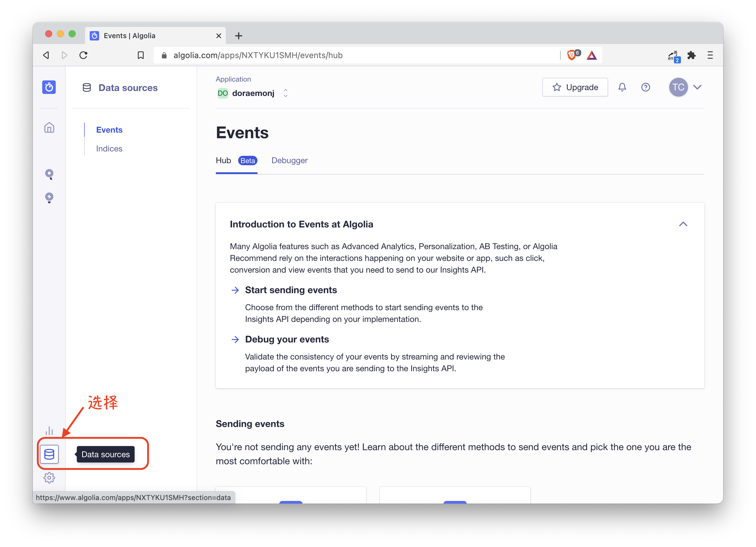Open the Debug your events link

pos(287,339)
